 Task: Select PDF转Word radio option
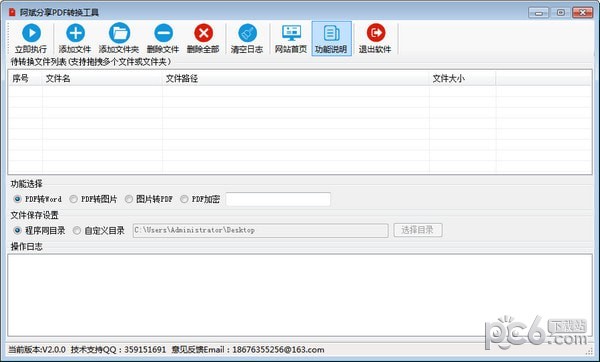point(38,199)
